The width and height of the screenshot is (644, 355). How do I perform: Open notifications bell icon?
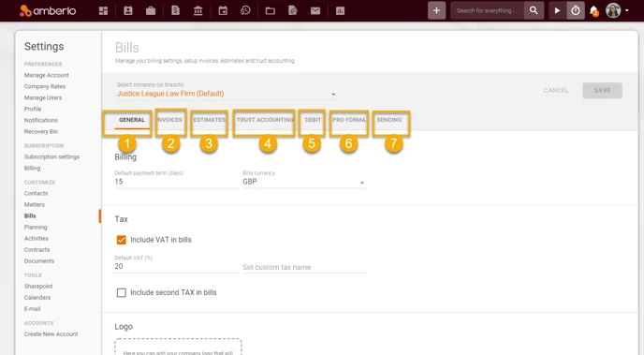pos(593,11)
